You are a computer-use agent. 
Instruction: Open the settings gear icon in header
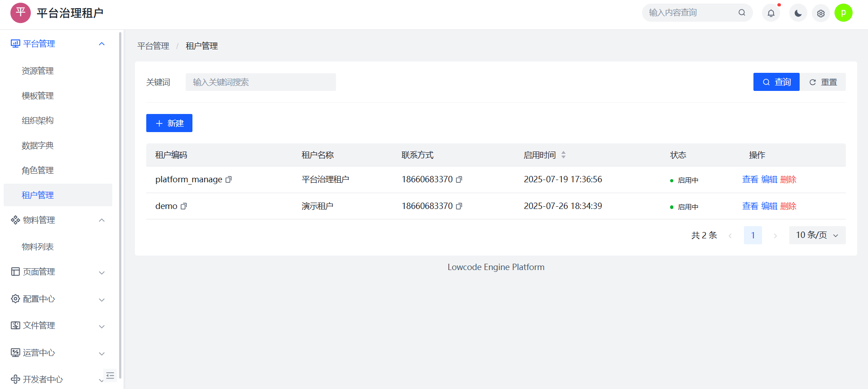pyautogui.click(x=820, y=13)
